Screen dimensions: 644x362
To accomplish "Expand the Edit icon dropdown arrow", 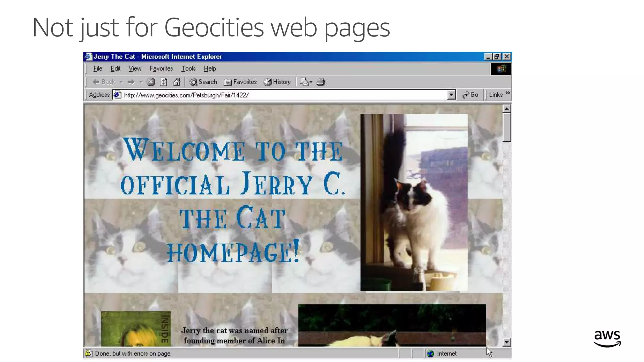I will point(311,82).
